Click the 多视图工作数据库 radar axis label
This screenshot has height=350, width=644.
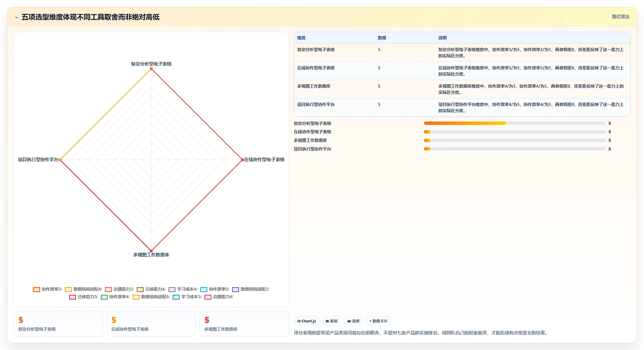coord(151,255)
